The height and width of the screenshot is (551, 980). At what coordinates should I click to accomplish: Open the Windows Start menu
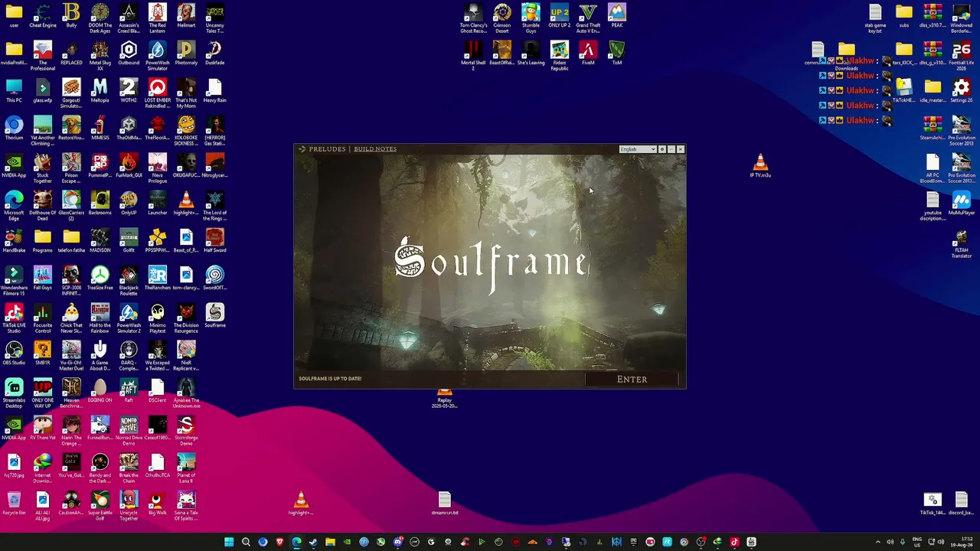tap(229, 543)
